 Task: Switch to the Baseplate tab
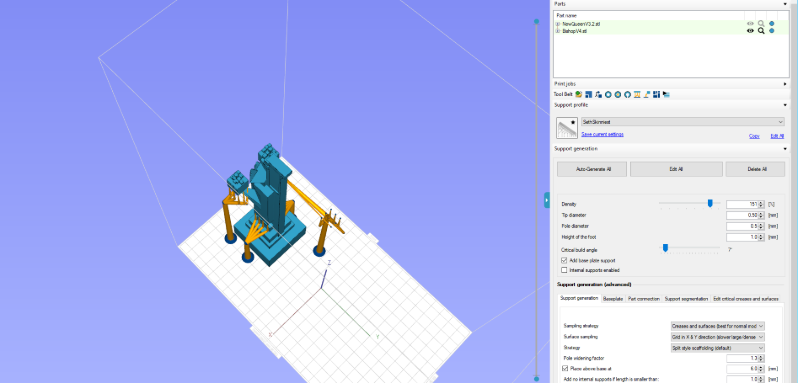(x=613, y=299)
